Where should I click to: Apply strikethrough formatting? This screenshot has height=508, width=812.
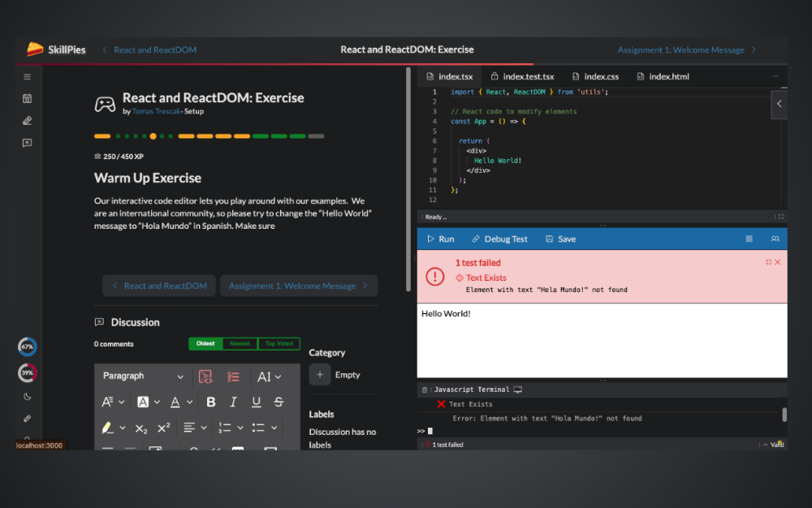[x=279, y=402]
